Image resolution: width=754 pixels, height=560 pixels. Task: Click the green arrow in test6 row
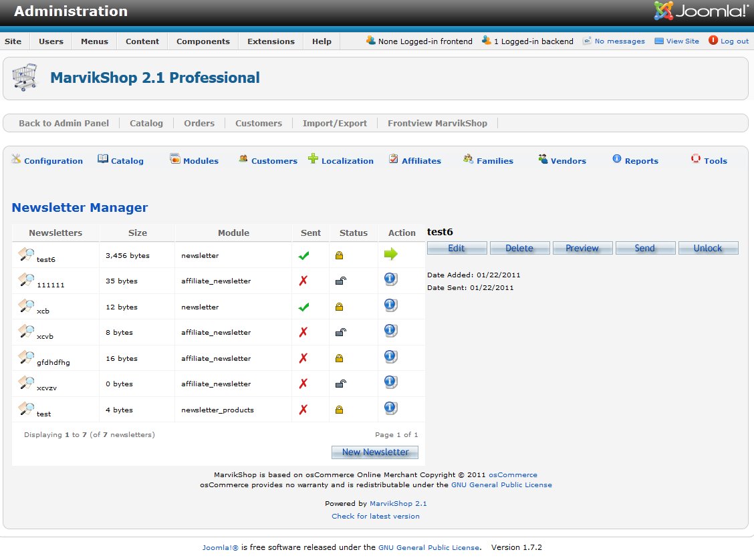390,254
